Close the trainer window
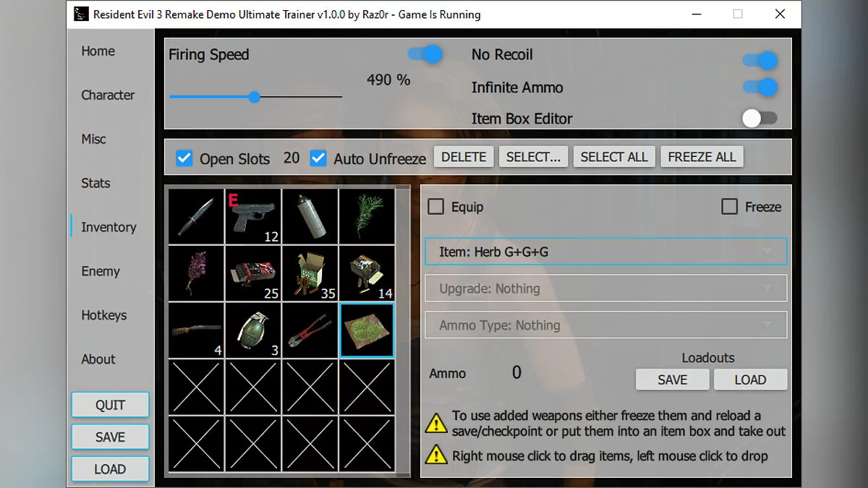This screenshot has width=868, height=488. 780,14
